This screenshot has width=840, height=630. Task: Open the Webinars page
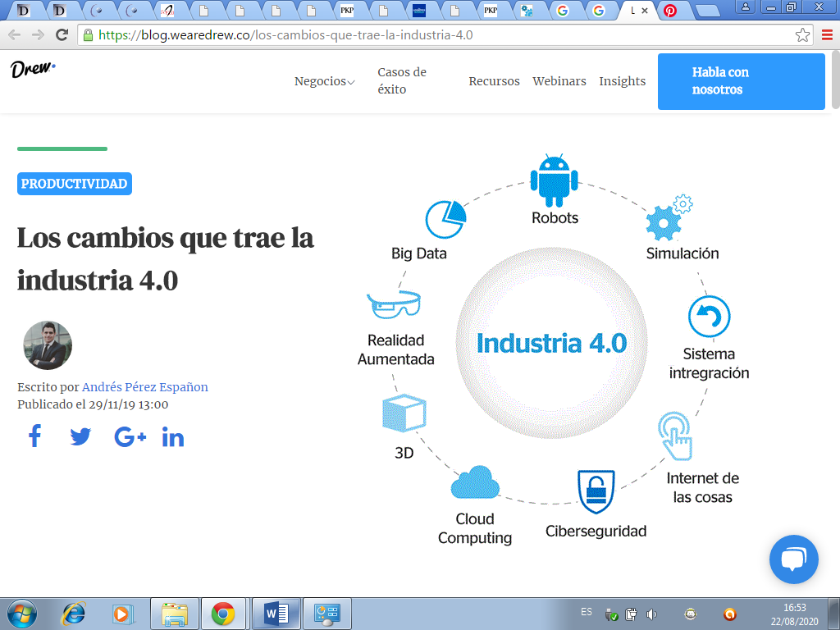click(x=559, y=81)
